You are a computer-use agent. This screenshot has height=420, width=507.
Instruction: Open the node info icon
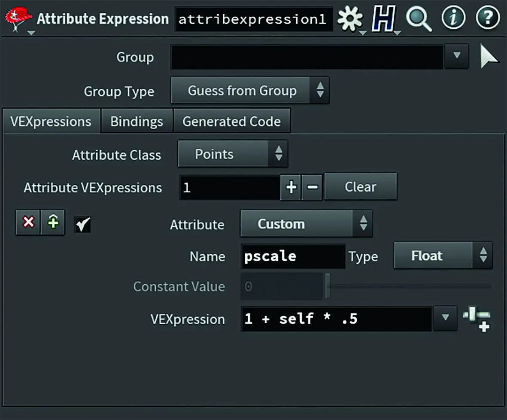pos(454,19)
